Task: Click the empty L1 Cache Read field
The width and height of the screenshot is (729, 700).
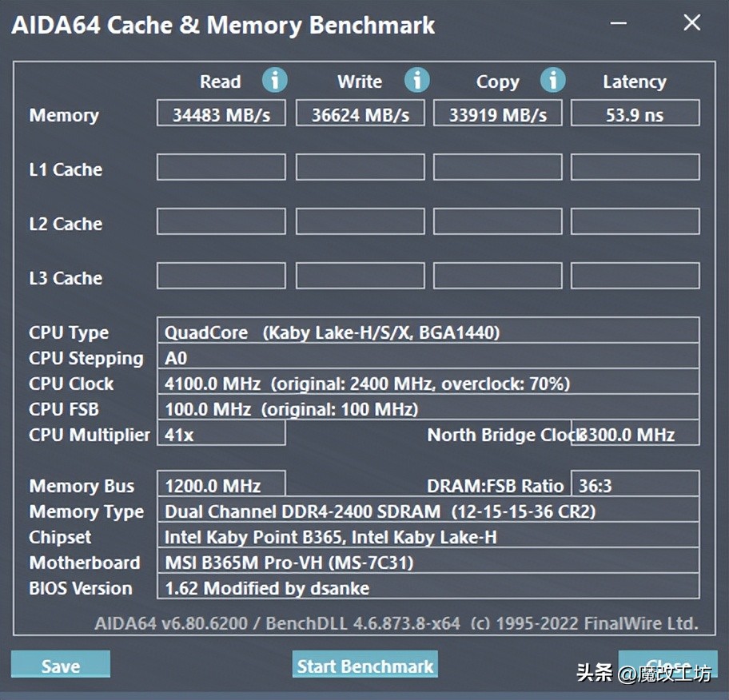Action: coord(221,167)
